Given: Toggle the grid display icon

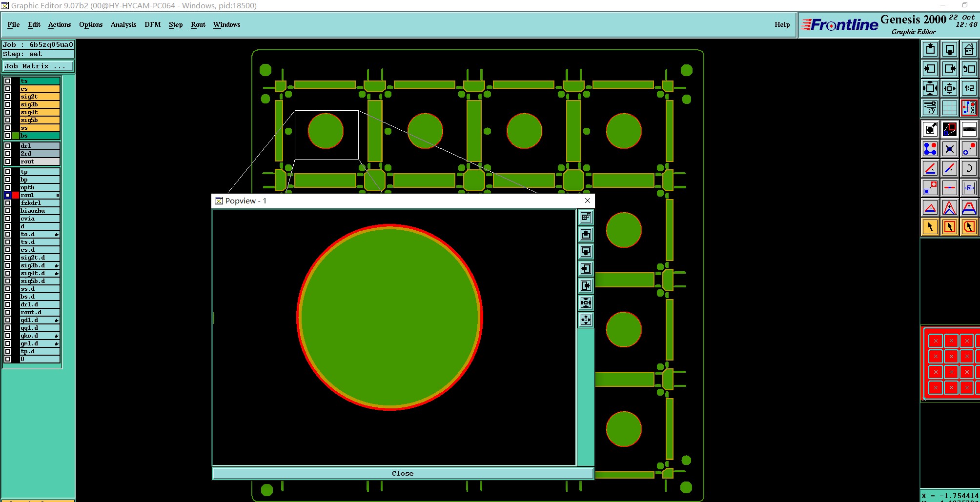Looking at the screenshot, I should click(x=949, y=108).
